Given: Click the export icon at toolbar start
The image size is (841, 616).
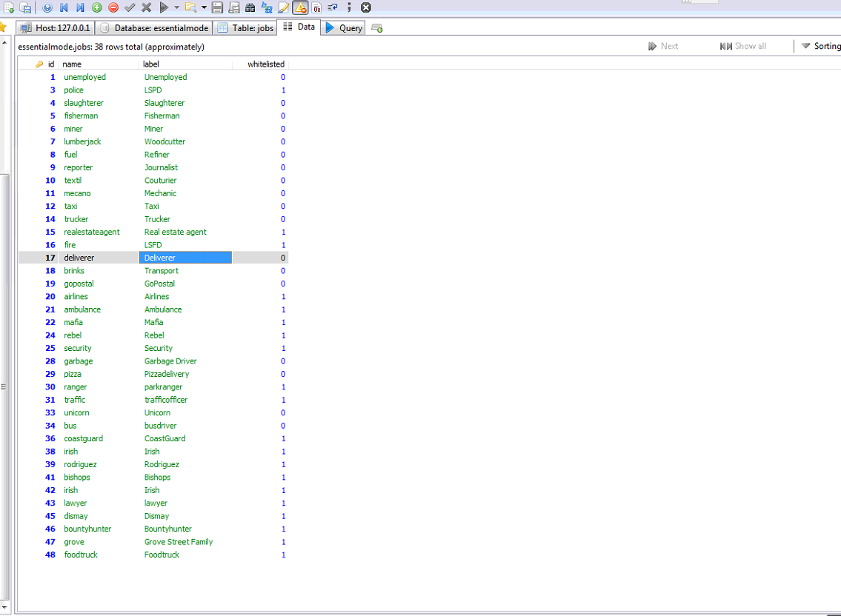Looking at the screenshot, I should (x=9, y=7).
